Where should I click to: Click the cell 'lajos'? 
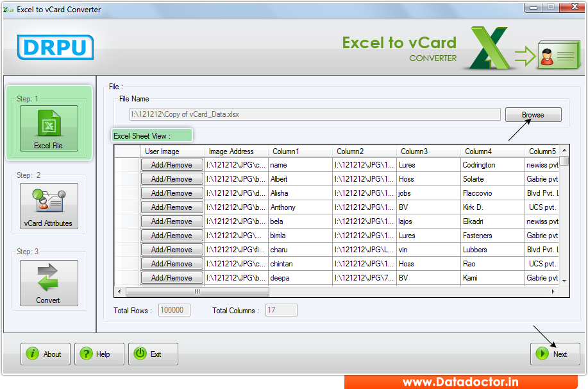[428, 221]
